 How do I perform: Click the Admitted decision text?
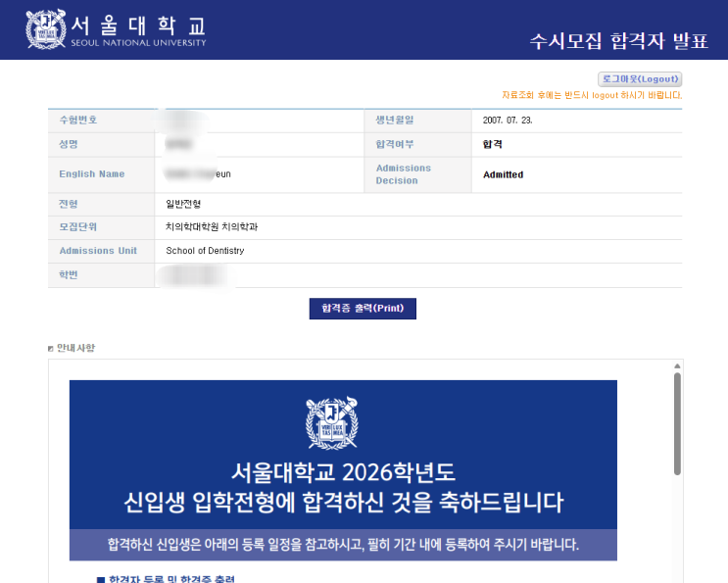tap(503, 174)
